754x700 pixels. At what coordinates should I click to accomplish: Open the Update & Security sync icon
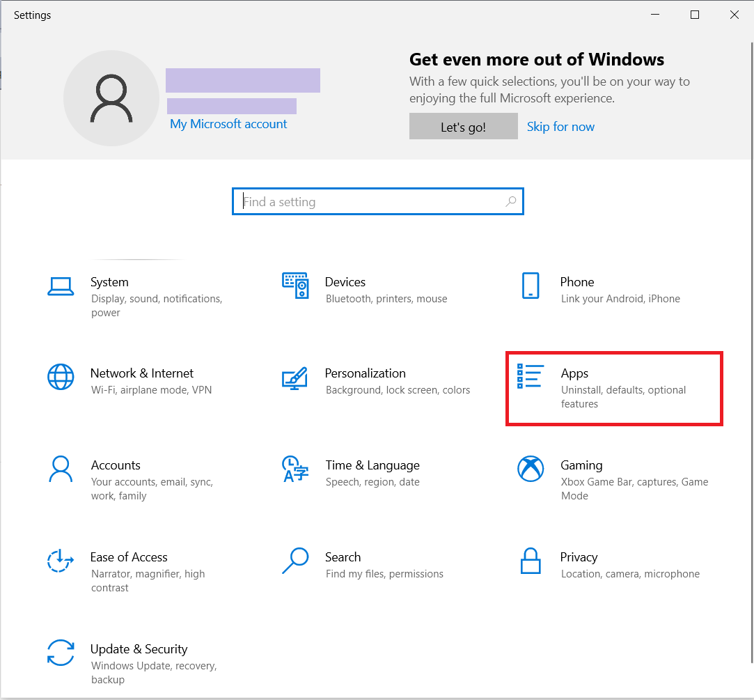(x=61, y=653)
